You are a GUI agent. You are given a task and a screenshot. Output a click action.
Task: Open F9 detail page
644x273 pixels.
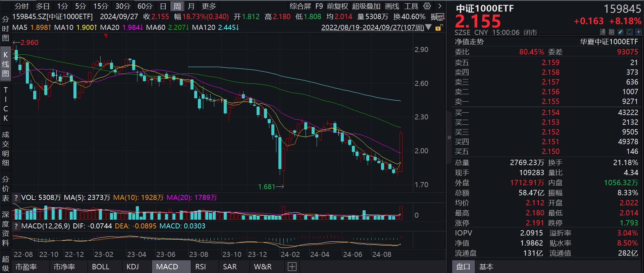[319, 6]
